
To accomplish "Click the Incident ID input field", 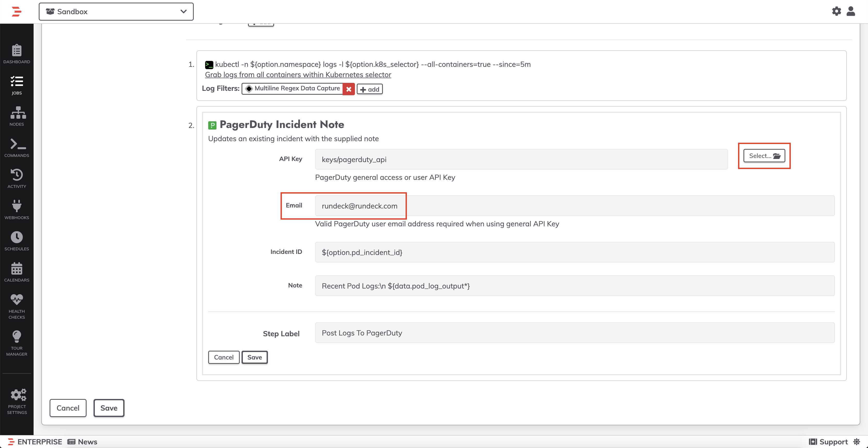I will click(x=575, y=252).
